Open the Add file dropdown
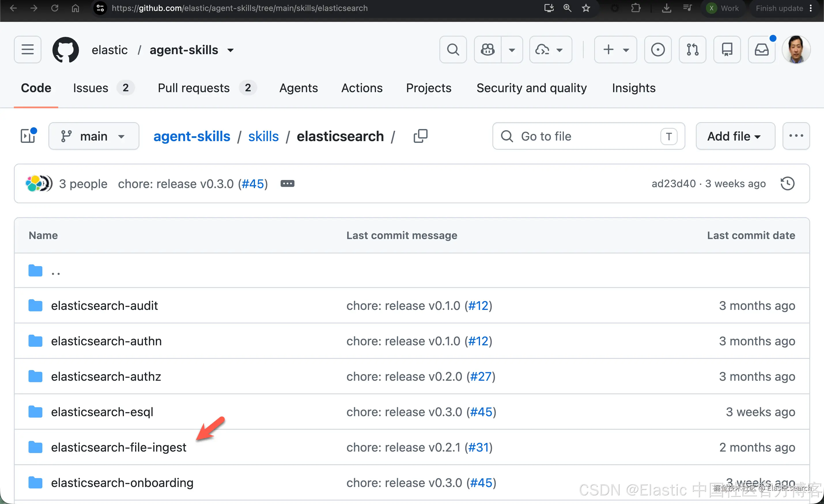 (735, 136)
